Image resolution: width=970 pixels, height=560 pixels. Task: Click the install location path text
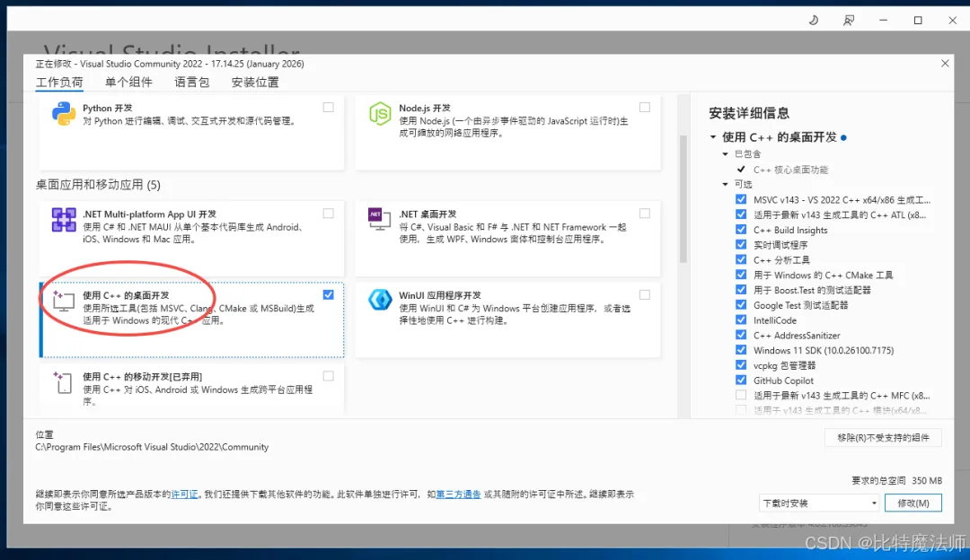tap(152, 447)
